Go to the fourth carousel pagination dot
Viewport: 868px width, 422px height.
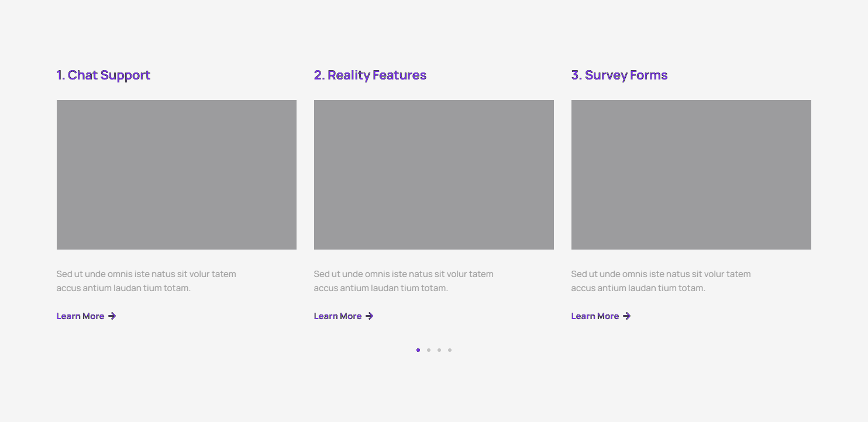pyautogui.click(x=450, y=350)
